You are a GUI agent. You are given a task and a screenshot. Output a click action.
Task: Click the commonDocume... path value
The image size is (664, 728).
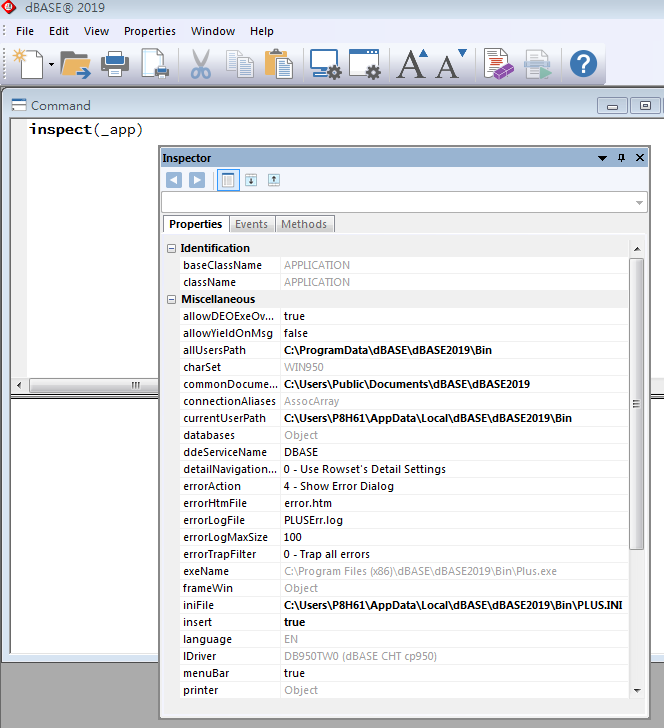[x=454, y=384]
